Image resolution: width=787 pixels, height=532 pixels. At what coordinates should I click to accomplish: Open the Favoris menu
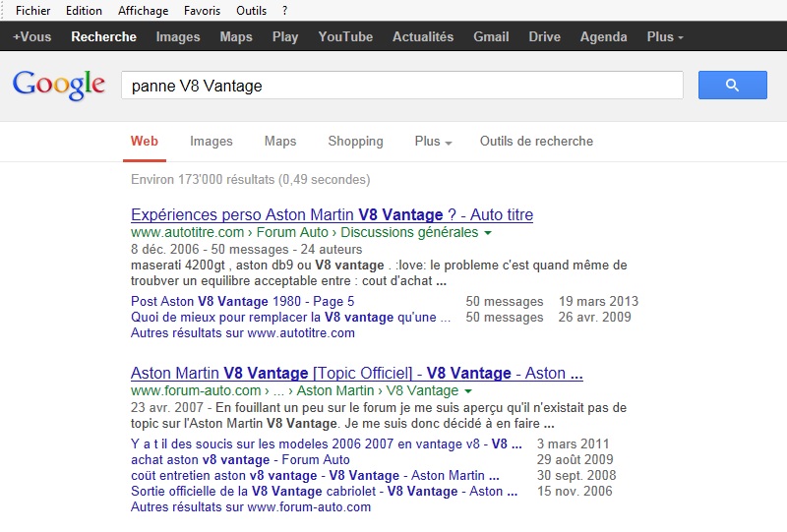coord(202,11)
